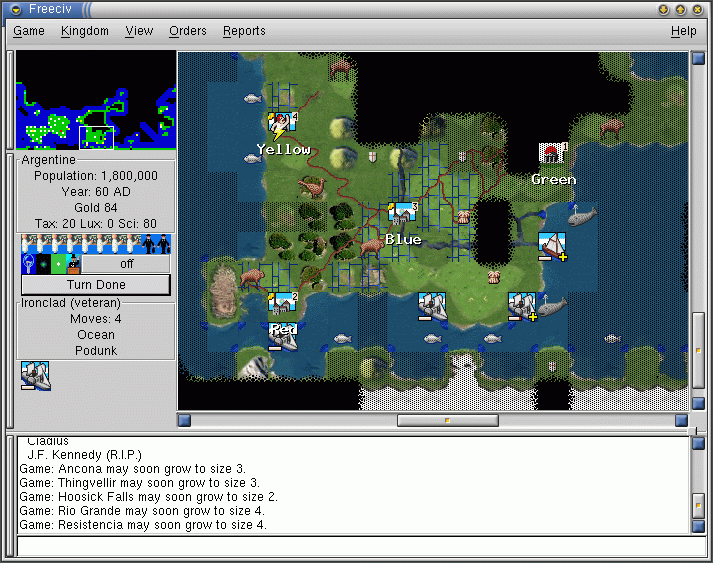Click the map scrollbar's down arrow
The height and width of the screenshot is (563, 713).
(x=698, y=403)
